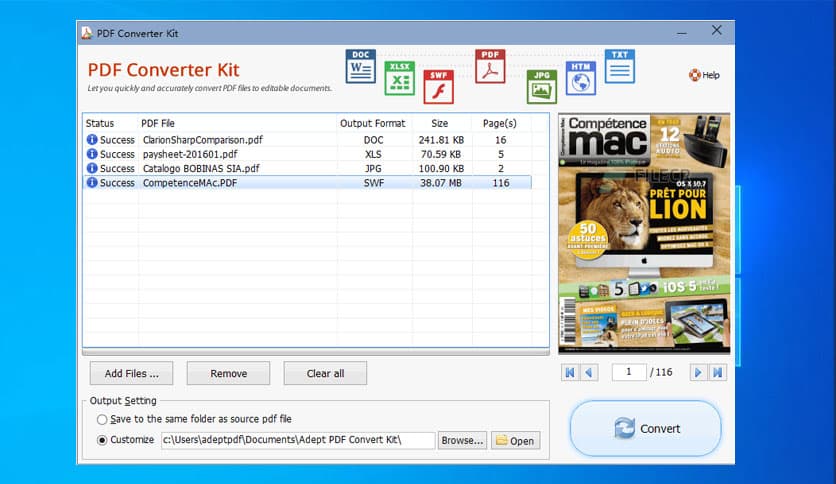Jump to first page of preview
This screenshot has width=836, height=484.
coord(569,372)
